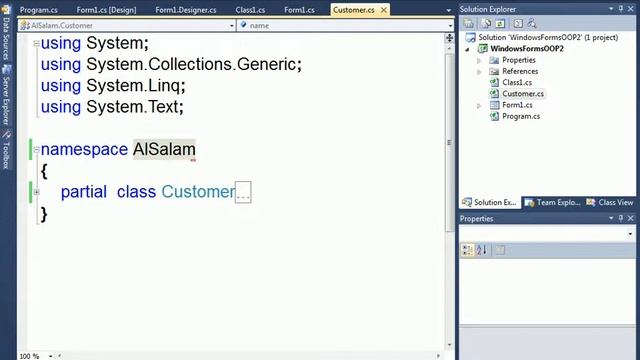Open the Server Explorer side panel
The height and width of the screenshot is (360, 640).
[x=6, y=96]
